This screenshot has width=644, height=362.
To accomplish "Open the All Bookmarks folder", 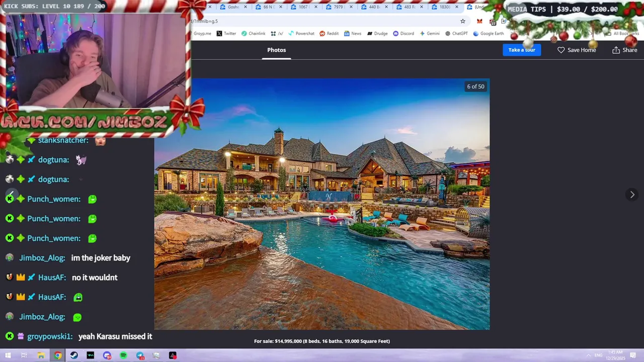I will click(x=623, y=34).
